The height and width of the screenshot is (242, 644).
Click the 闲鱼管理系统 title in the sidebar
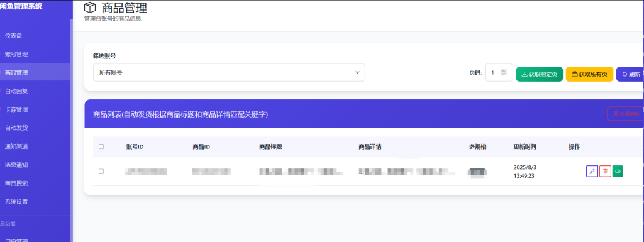tap(21, 6)
